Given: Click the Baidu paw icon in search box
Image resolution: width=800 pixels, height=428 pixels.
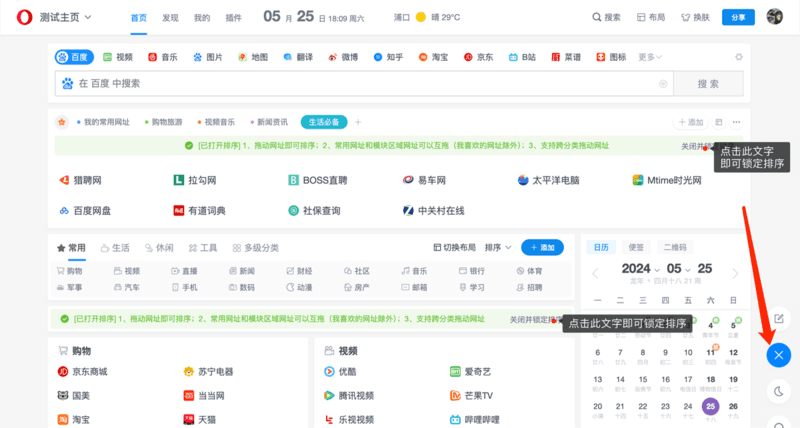Looking at the screenshot, I should (x=68, y=84).
